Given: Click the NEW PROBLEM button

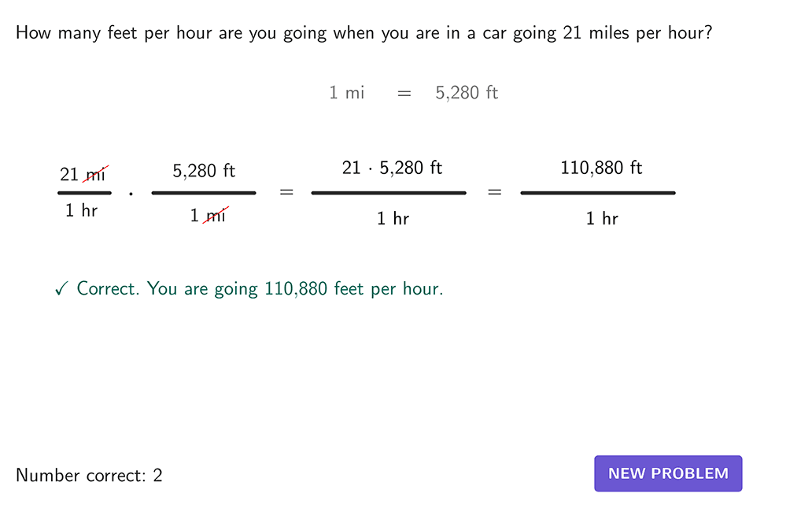Looking at the screenshot, I should click(x=668, y=473).
